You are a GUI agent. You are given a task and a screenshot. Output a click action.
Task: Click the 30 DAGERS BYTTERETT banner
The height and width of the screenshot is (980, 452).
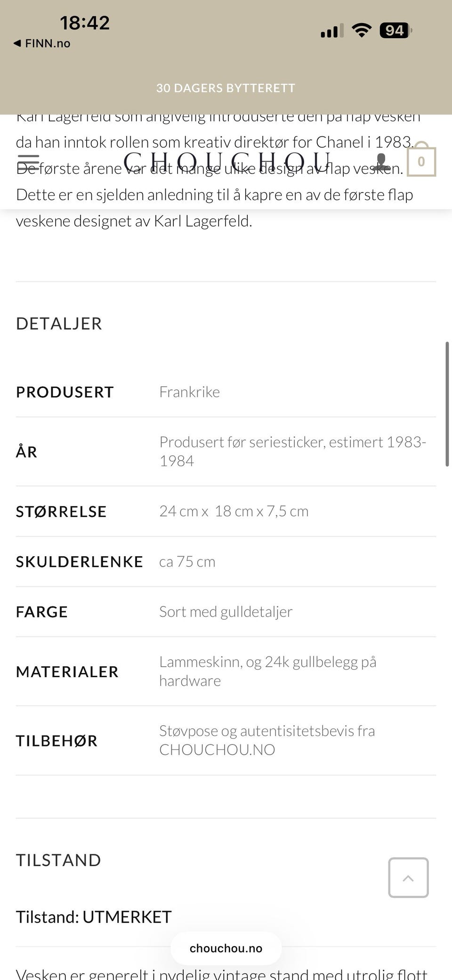[226, 88]
